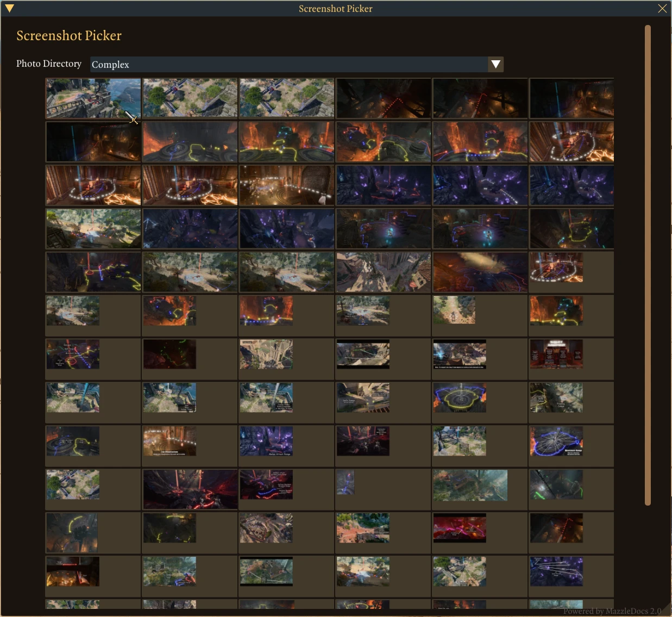Image resolution: width=672 pixels, height=617 pixels.
Task: Pick the dark thumbnail with faint green lines
Action: [169, 354]
